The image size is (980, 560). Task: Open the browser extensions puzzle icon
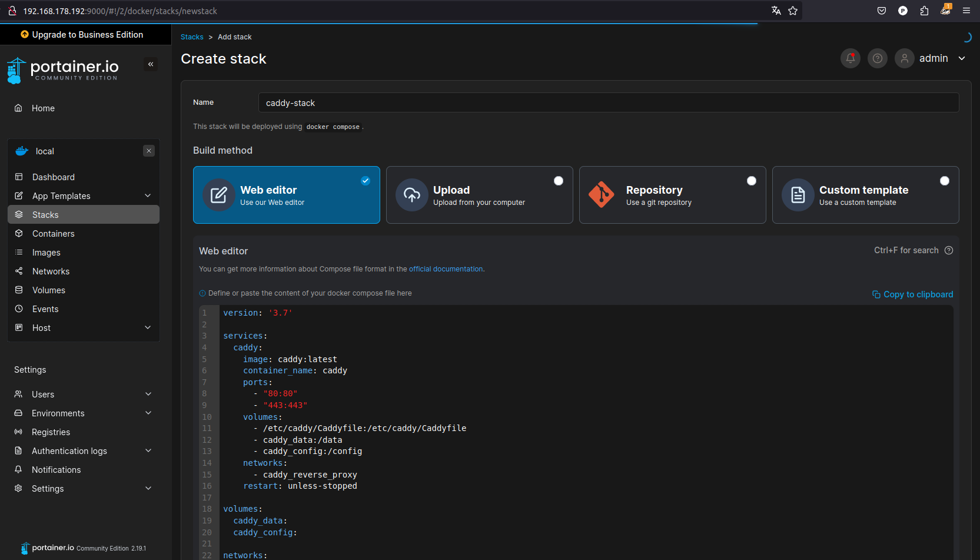[x=924, y=11]
